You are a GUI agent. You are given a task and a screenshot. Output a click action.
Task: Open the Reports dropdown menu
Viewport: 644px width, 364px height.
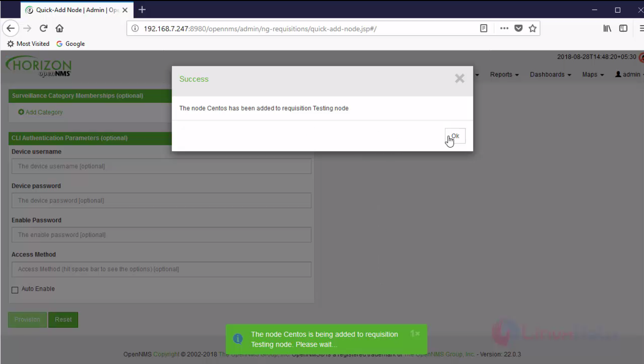[505, 74]
